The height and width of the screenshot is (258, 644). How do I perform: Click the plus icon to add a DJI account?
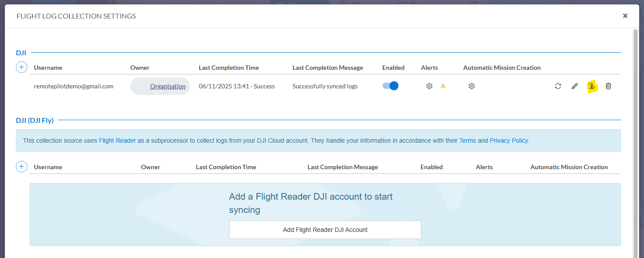click(22, 68)
